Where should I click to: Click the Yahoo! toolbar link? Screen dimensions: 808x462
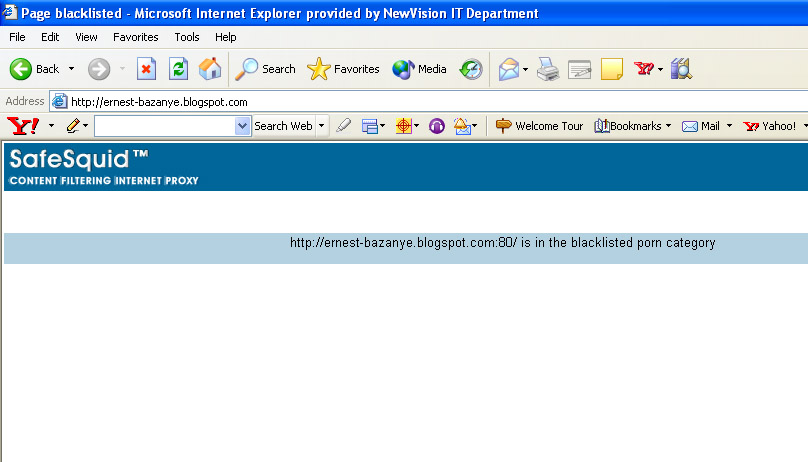tap(770, 126)
